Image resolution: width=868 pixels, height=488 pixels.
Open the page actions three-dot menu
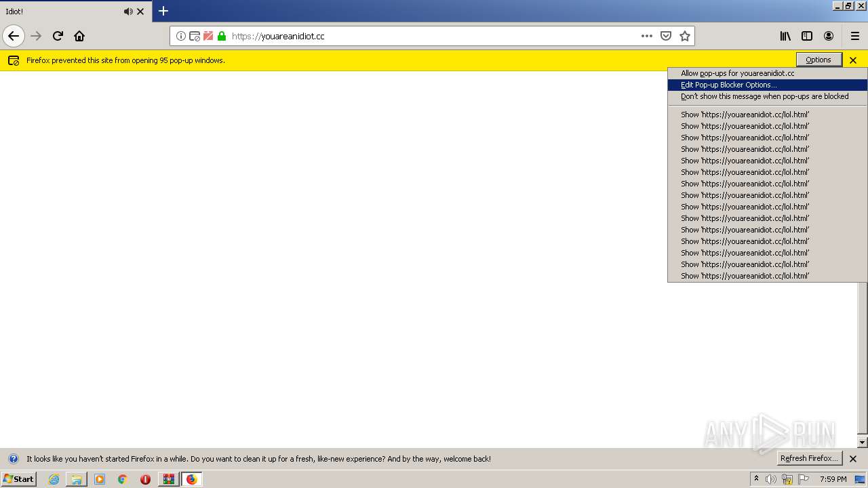click(647, 36)
